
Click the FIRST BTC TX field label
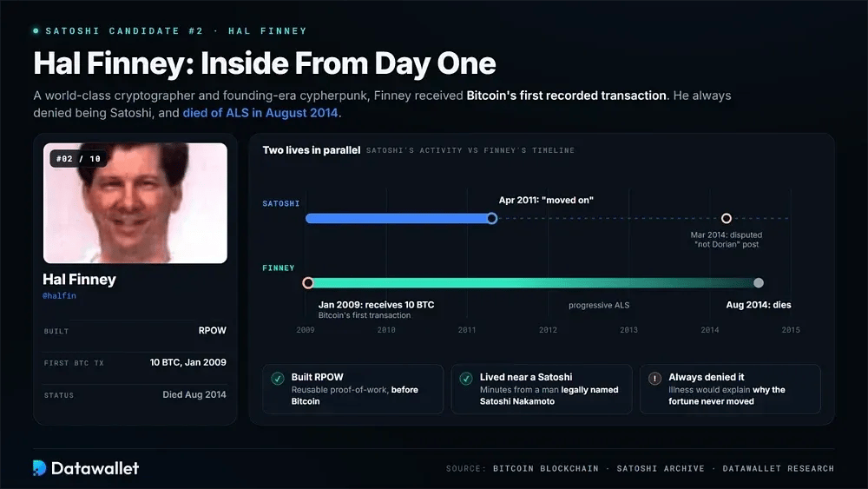[74, 363]
